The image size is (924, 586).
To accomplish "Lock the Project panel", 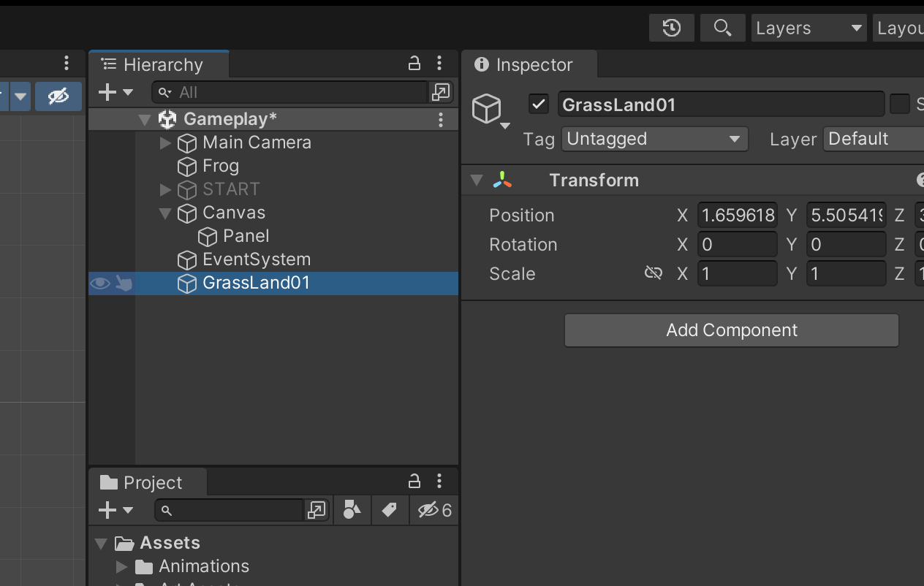I will (414, 482).
